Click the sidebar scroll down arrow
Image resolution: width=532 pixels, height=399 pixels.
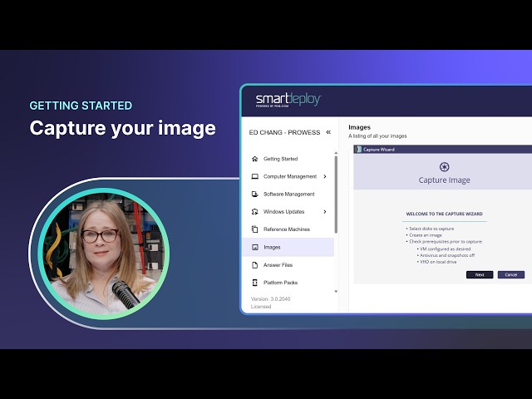(x=336, y=292)
